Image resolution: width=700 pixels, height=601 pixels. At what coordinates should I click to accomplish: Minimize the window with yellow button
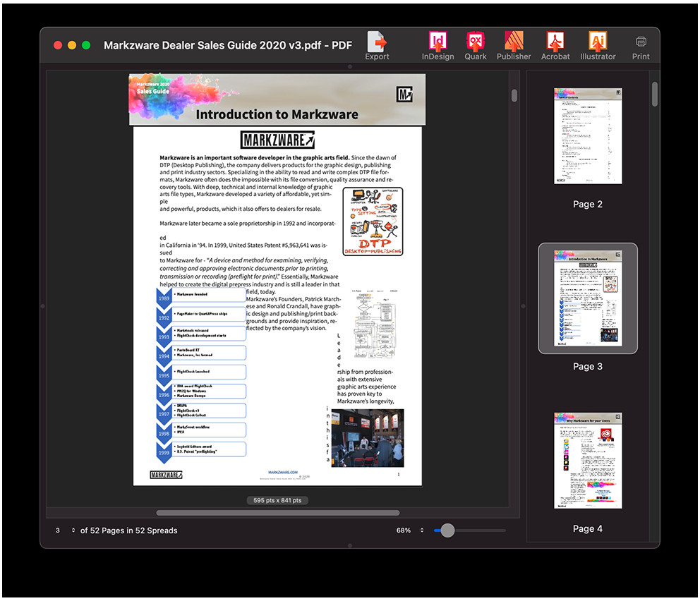[x=72, y=45]
